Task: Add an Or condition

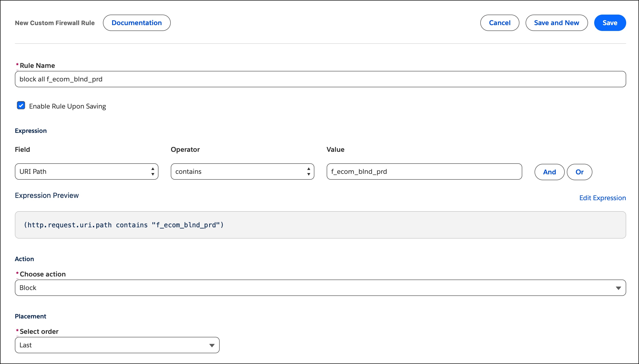Action: (580, 172)
